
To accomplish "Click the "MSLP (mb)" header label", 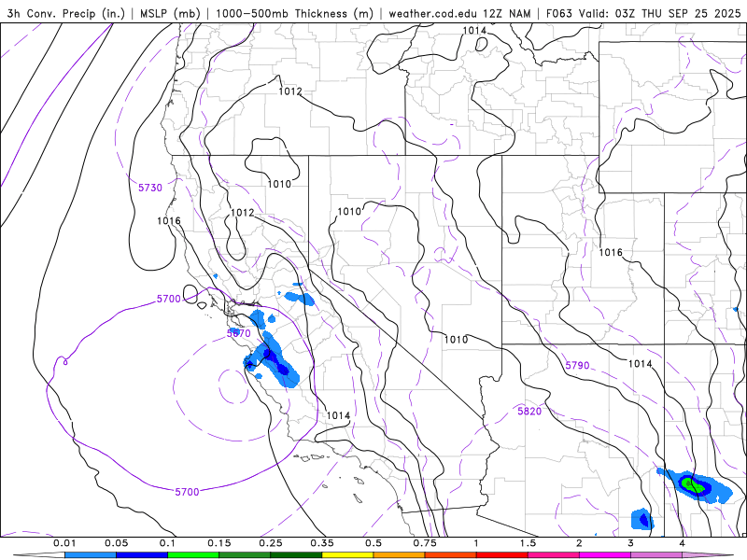I will [170, 13].
